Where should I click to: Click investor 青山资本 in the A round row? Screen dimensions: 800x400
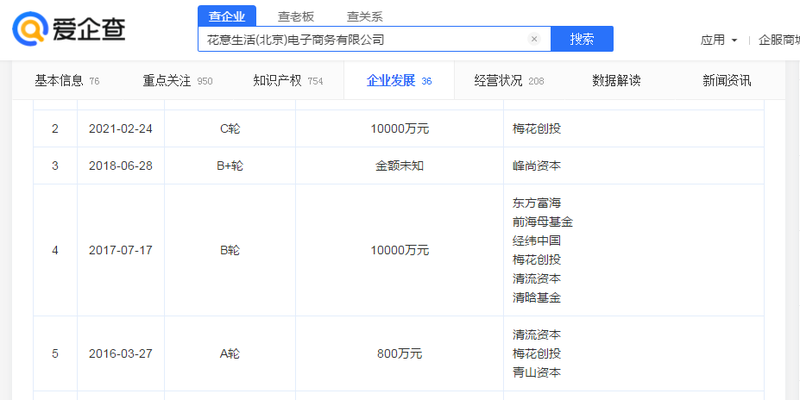536,372
